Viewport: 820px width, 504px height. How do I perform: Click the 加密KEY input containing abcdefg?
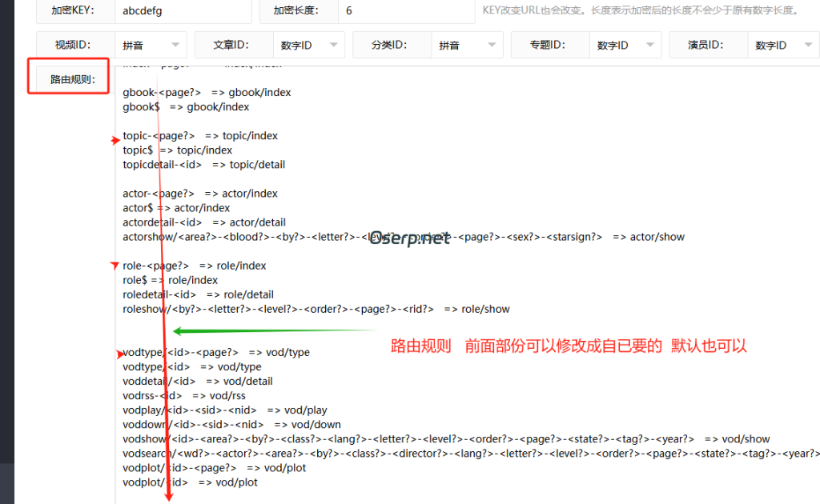tap(183, 10)
